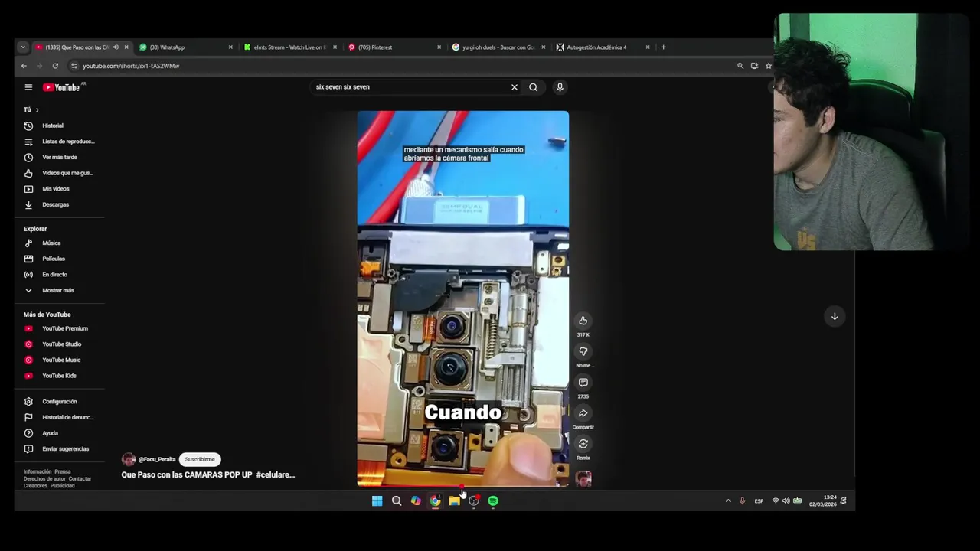Open volume control in system tray
Image resolution: width=980 pixels, height=551 pixels.
point(786,500)
